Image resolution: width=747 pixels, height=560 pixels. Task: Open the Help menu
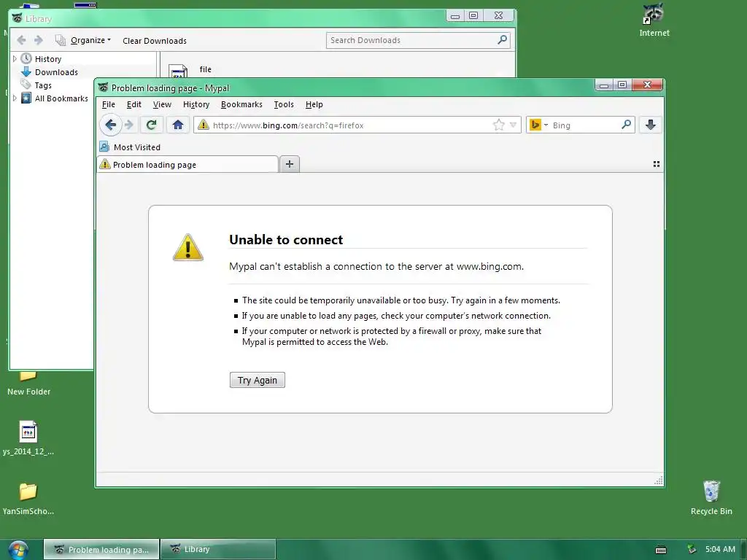coord(314,104)
